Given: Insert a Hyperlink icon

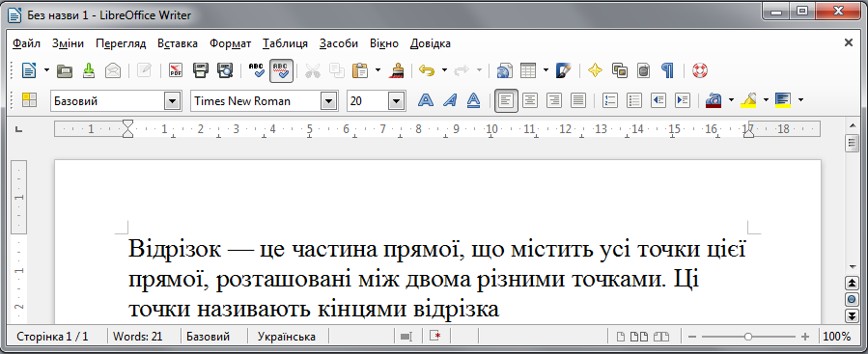Looking at the screenshot, I should (505, 70).
